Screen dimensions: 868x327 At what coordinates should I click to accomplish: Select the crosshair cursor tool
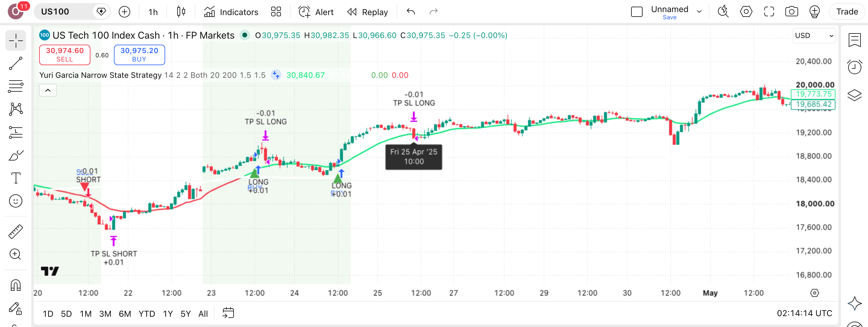(15, 41)
